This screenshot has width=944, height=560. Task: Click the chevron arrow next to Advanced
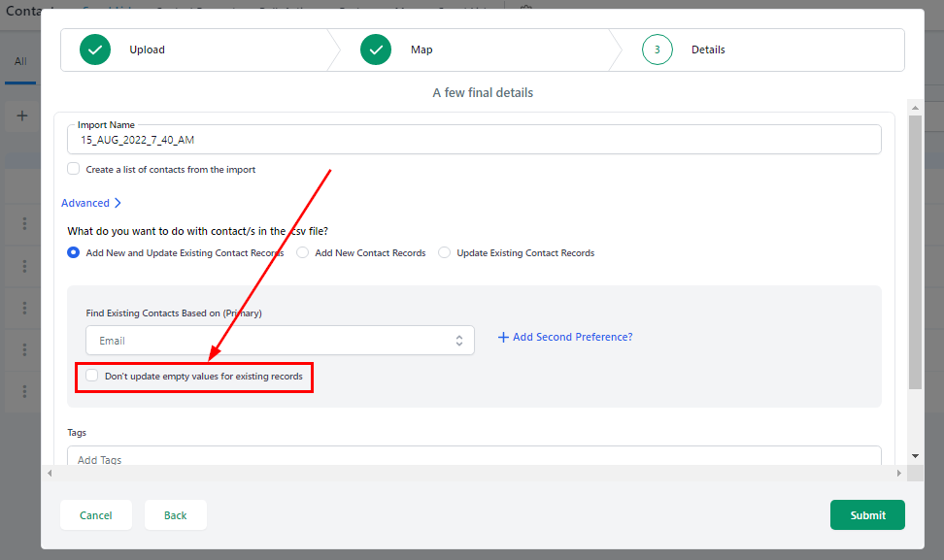118,203
